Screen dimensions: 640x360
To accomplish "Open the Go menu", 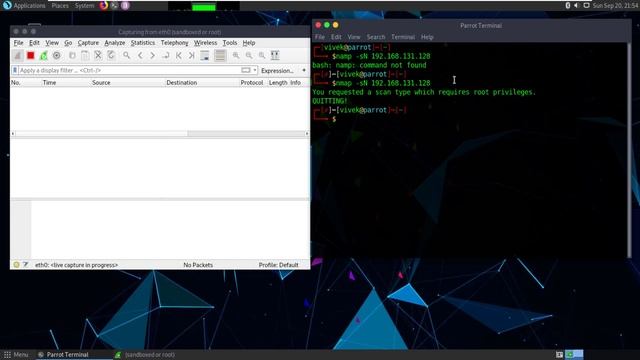I will pyautogui.click(x=68, y=43).
